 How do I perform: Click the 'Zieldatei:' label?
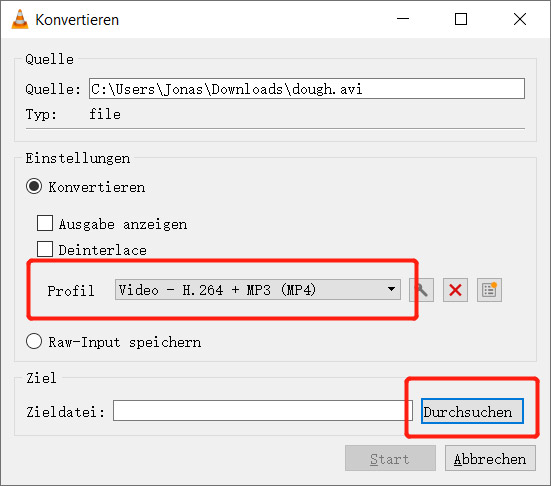[x=65, y=412]
